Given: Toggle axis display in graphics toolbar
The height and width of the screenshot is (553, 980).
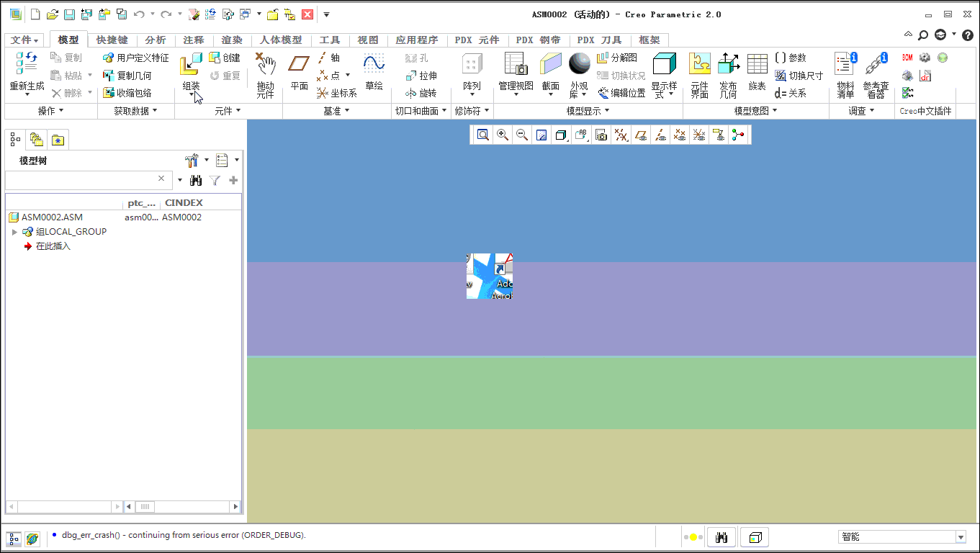Looking at the screenshot, I should pos(660,135).
